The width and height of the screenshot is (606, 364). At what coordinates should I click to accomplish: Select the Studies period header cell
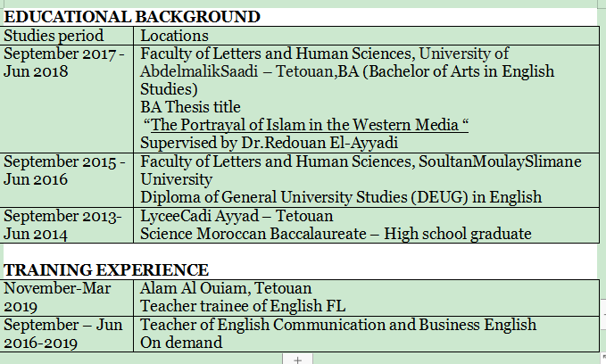[54, 36]
